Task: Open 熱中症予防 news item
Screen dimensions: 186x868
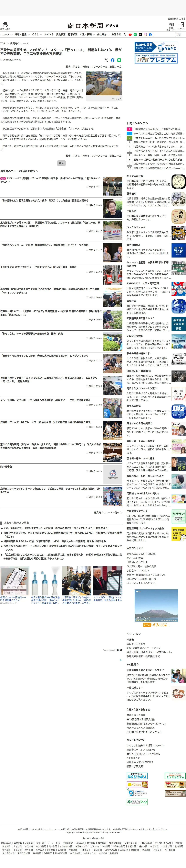Action: click(6, 467)
